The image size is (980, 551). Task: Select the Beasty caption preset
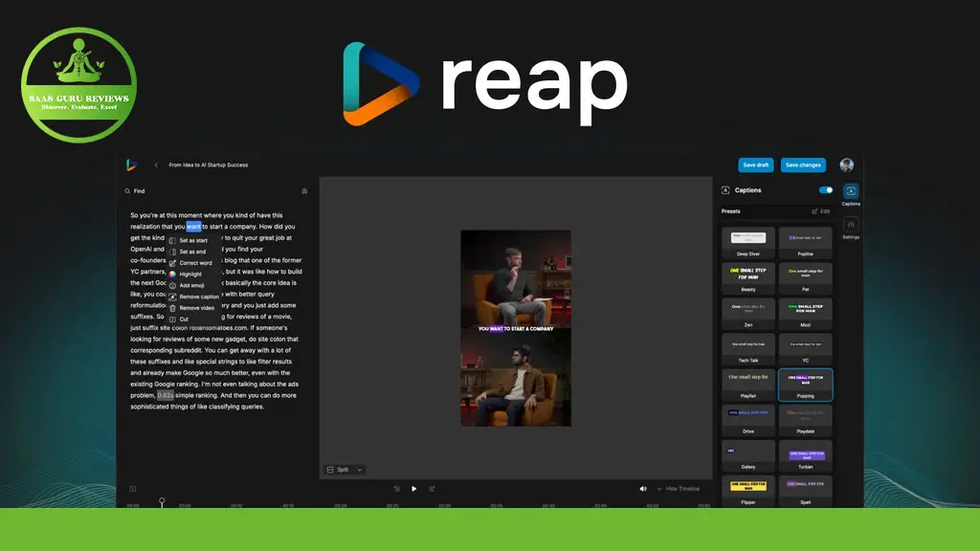748,278
